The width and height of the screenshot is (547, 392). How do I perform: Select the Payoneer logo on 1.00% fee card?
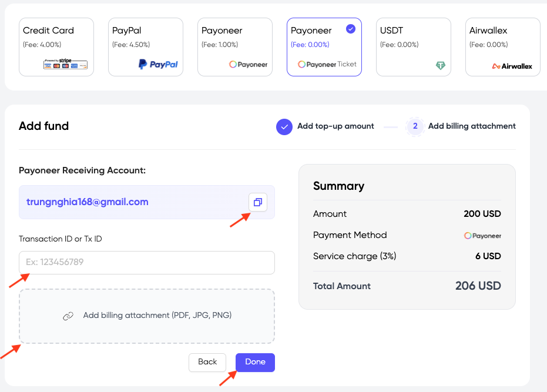pyautogui.click(x=248, y=65)
